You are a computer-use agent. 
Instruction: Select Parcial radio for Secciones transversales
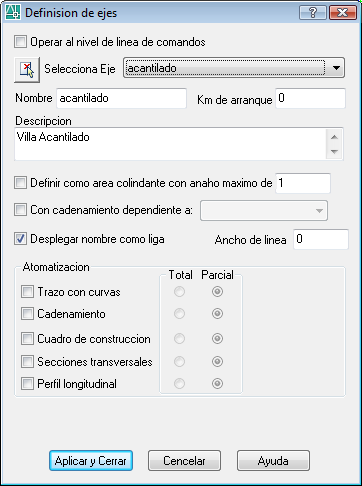coord(217,361)
